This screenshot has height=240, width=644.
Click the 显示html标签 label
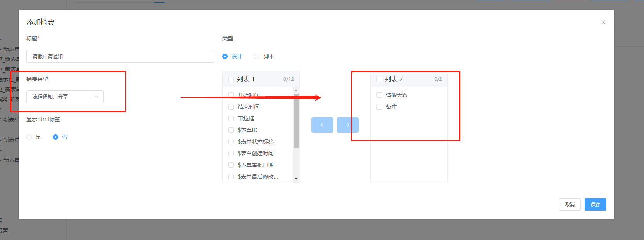click(x=43, y=119)
